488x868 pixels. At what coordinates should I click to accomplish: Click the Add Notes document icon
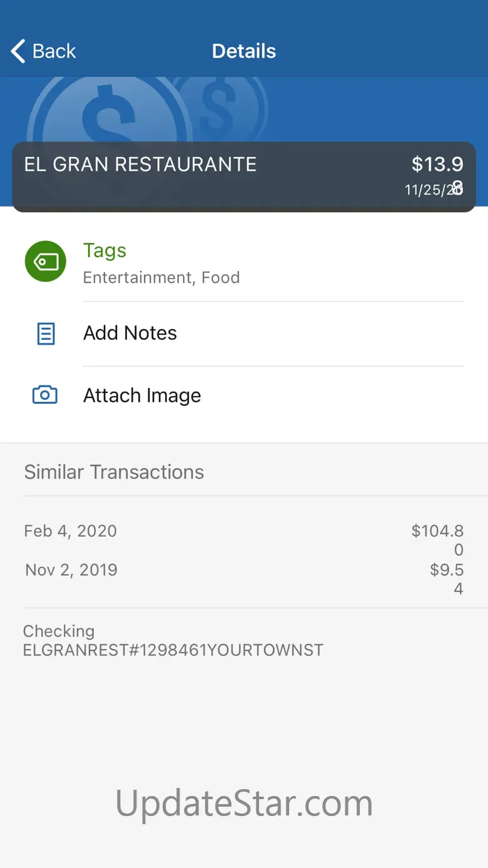coord(46,334)
